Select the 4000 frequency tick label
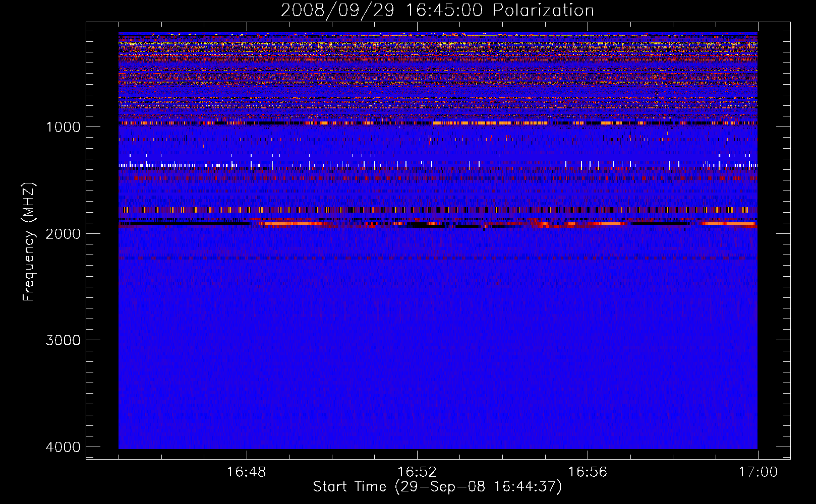This screenshot has width=816, height=504. click(63, 447)
